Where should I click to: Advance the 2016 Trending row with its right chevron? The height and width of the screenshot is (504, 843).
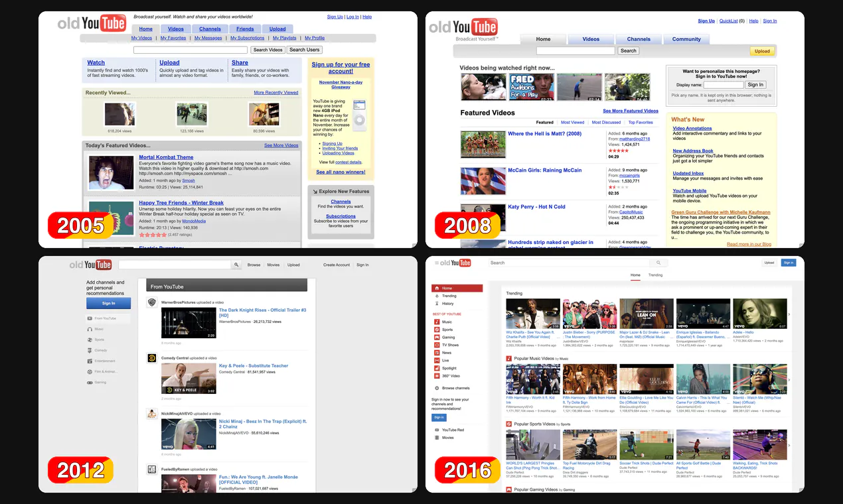click(789, 314)
